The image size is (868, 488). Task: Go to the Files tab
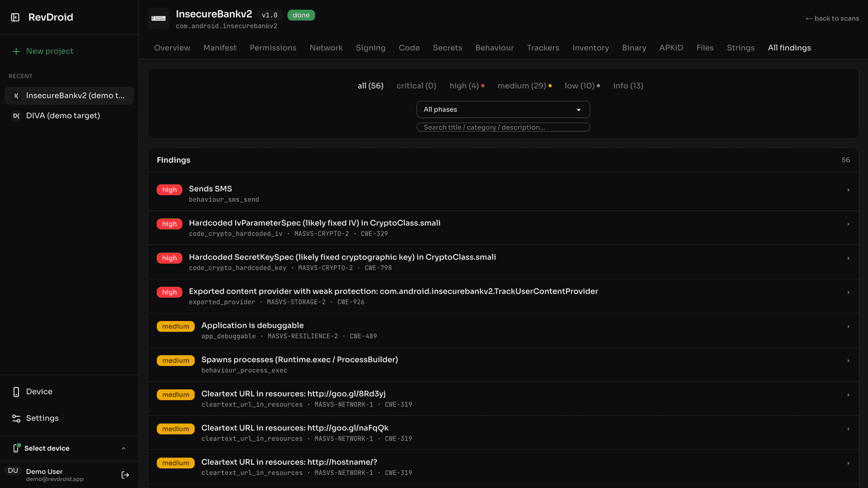(705, 48)
